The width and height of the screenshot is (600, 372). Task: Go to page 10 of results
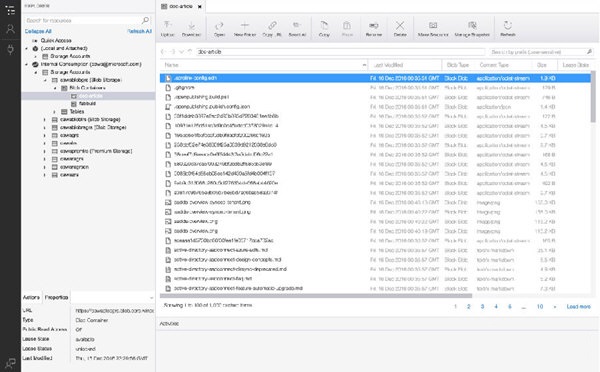[x=540, y=307]
